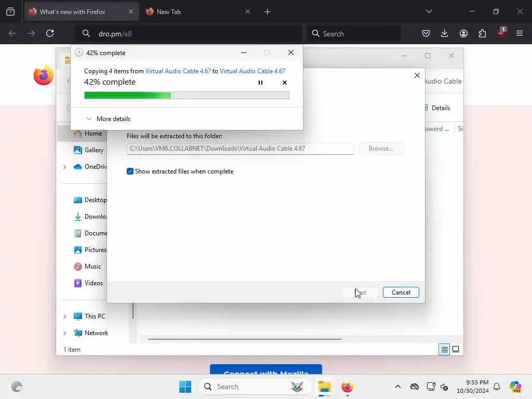
Task: Open the widgets icon on taskbar left
Action: [17, 387]
